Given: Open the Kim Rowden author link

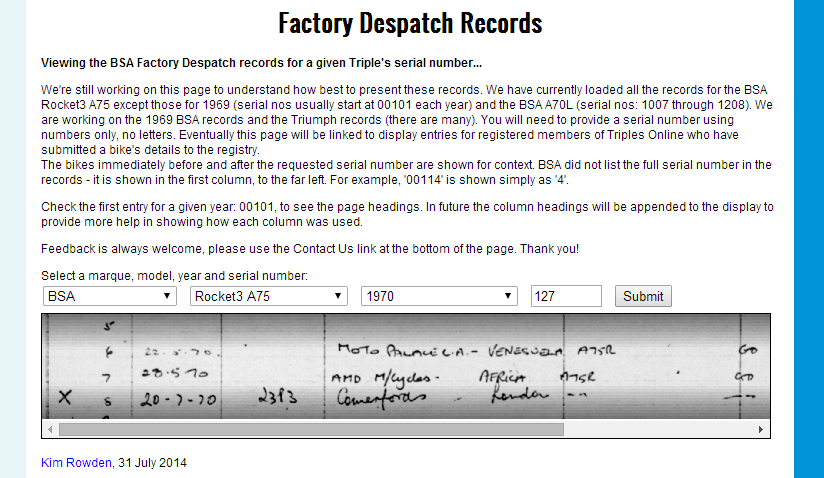Looking at the screenshot, I should pos(76,463).
